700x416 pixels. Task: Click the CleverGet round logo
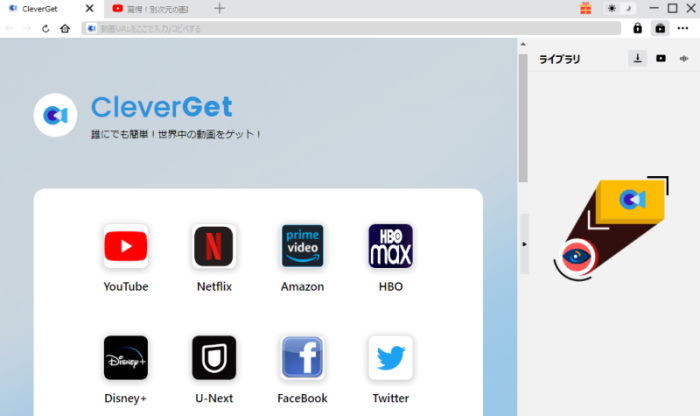(x=55, y=115)
